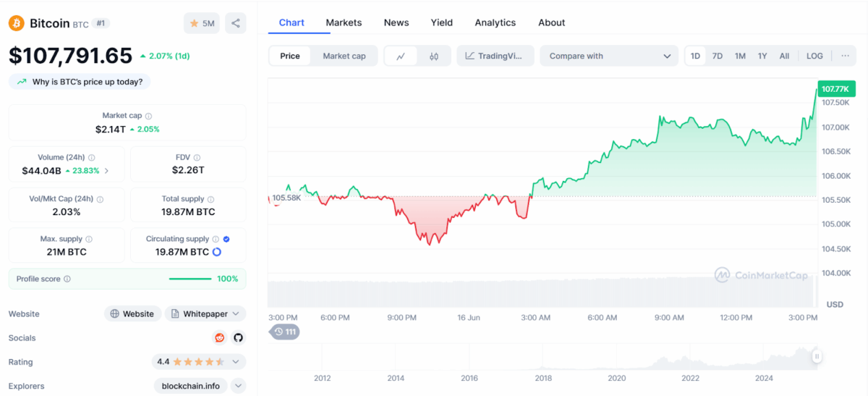This screenshot has height=396, width=868.
Task: Click the 111 events history badge
Action: click(x=284, y=332)
